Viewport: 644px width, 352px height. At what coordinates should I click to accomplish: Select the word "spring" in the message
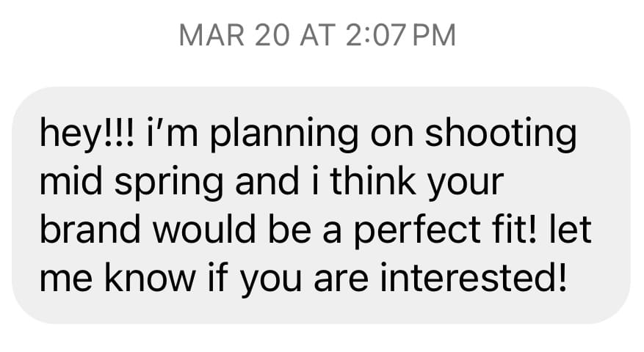click(169, 182)
